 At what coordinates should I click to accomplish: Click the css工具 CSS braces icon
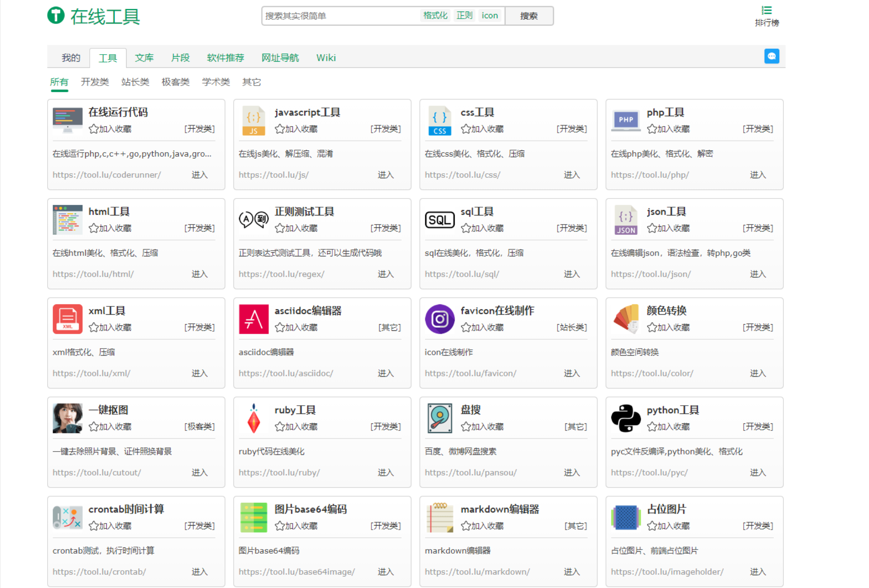[440, 120]
